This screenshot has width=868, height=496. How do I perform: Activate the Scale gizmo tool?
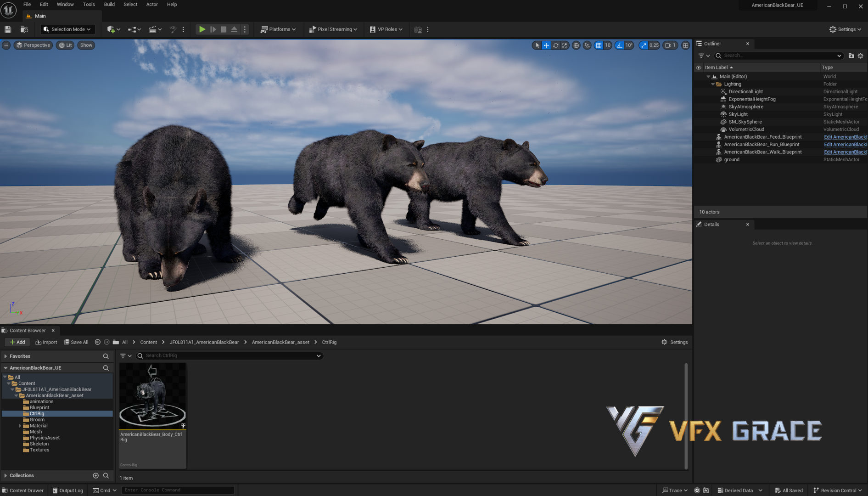tap(565, 45)
